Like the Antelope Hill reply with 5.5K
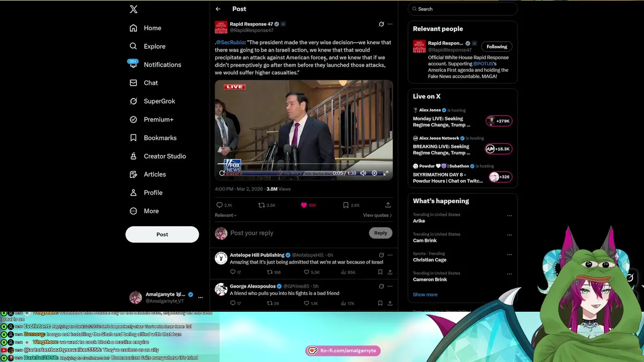The width and height of the screenshot is (644, 362). (x=306, y=272)
